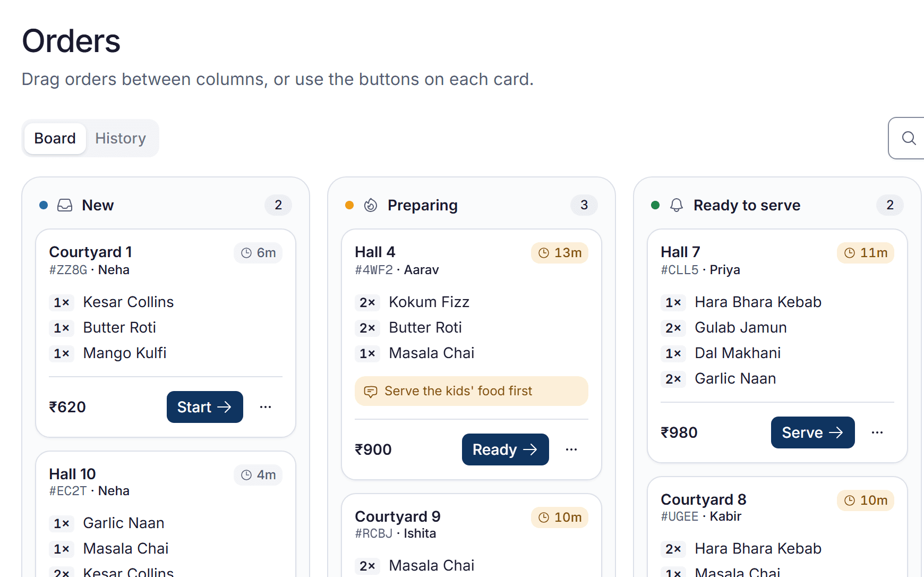Screen dimensions: 924x577
Task: Click the Courtyard 8 card title
Action: [704, 499]
